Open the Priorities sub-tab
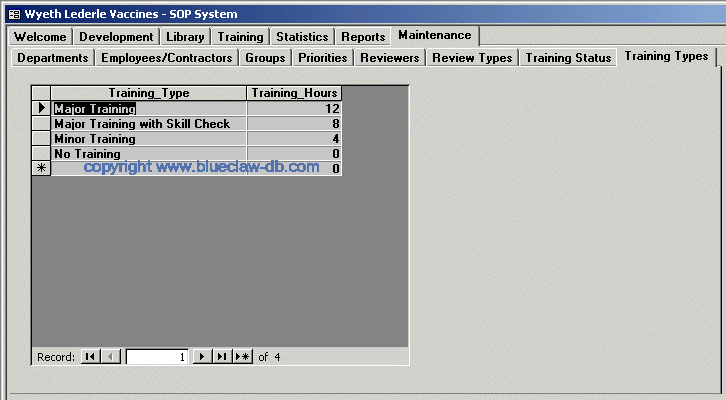726x400 pixels. [323, 58]
